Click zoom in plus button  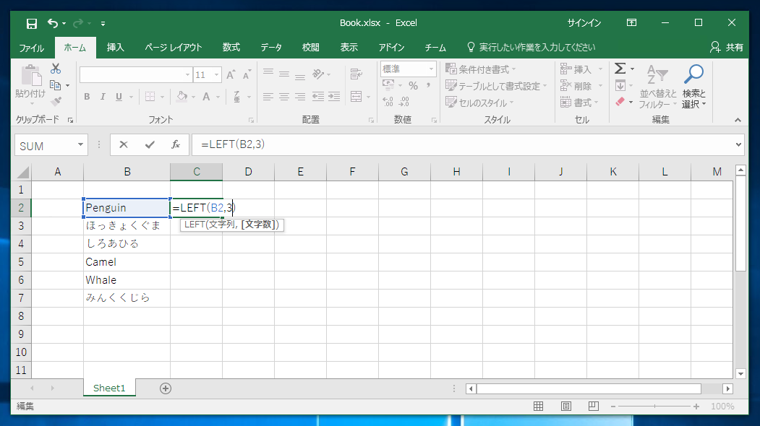(696, 406)
